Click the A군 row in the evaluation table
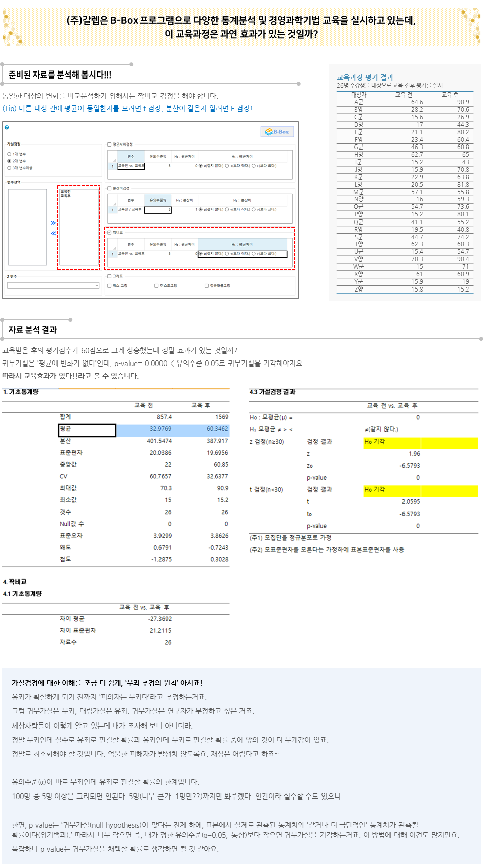Screen dimensions: 483x868 tap(405, 102)
